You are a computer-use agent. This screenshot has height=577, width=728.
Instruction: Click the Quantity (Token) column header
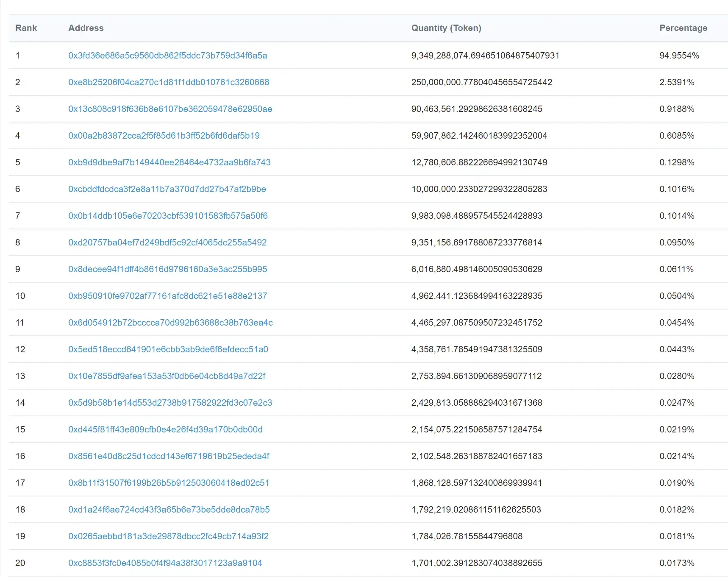[446, 28]
